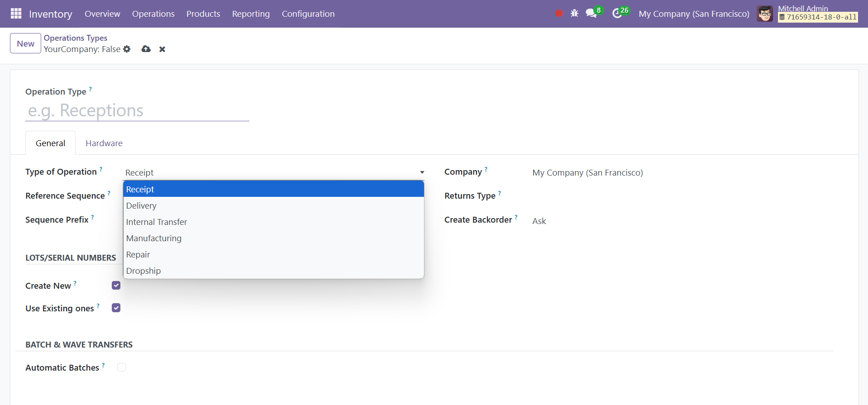
Task: Click the database name 71659314-18-0-all
Action: click(x=818, y=17)
